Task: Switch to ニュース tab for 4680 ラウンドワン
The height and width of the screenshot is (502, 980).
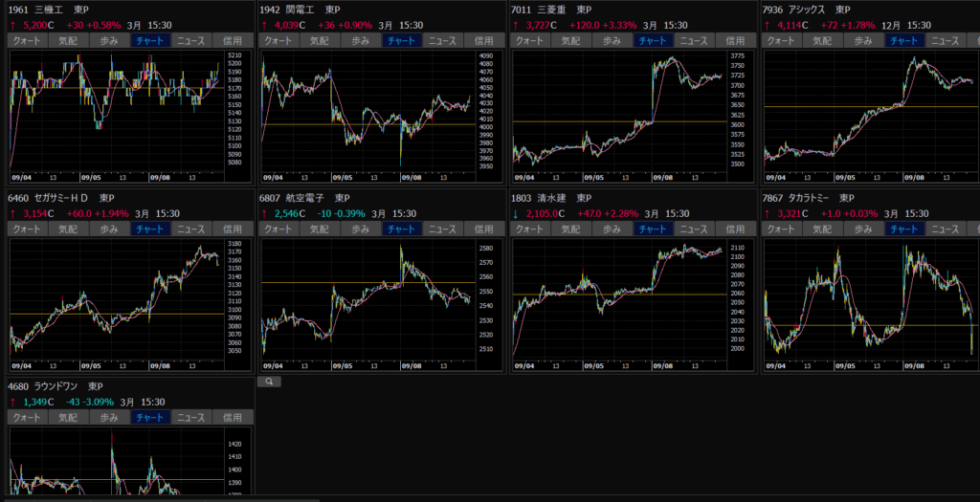Action: coord(190,418)
